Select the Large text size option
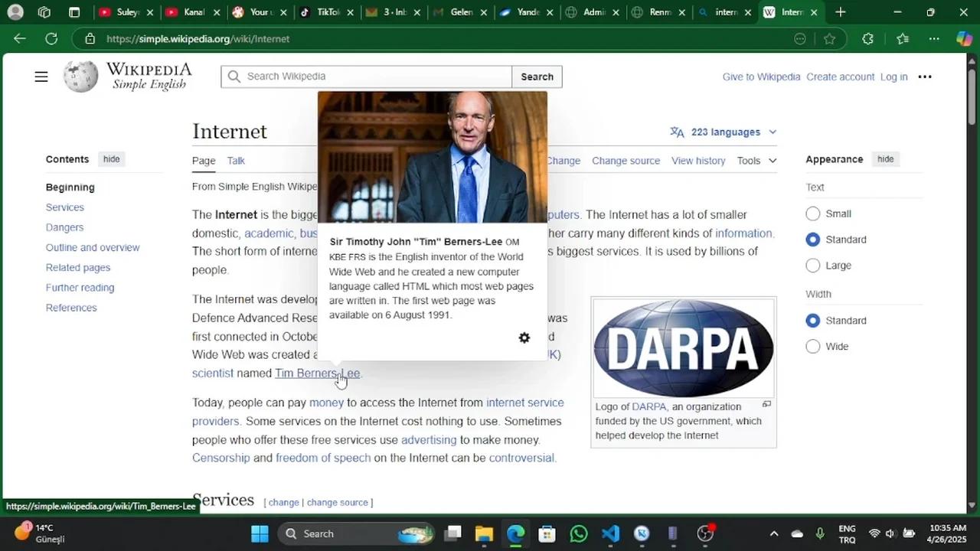The image size is (980, 551). point(812,266)
